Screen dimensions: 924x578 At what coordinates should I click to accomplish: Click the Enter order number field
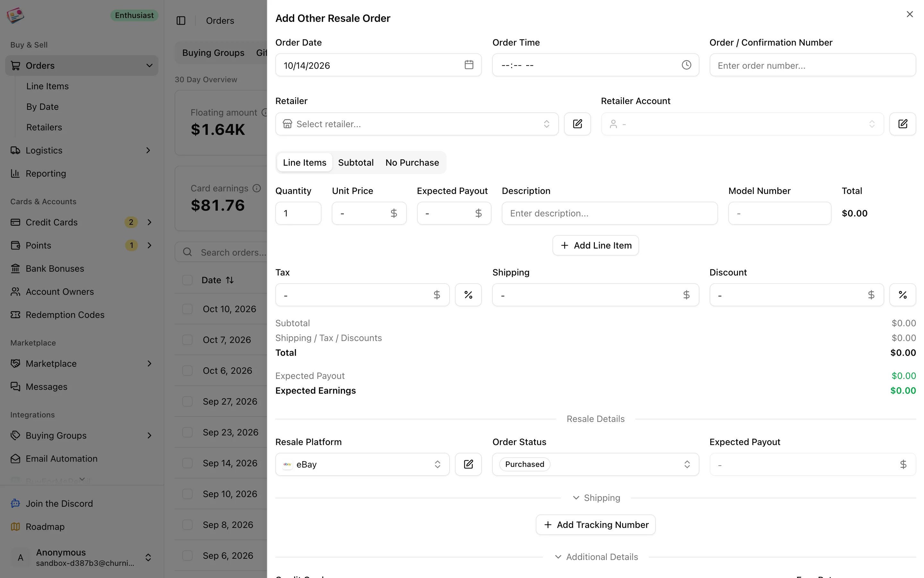(x=812, y=65)
